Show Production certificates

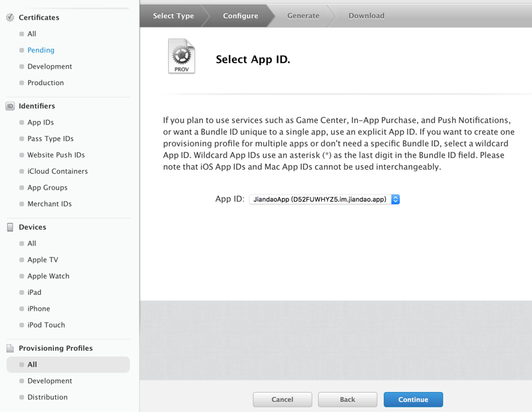[x=45, y=83]
